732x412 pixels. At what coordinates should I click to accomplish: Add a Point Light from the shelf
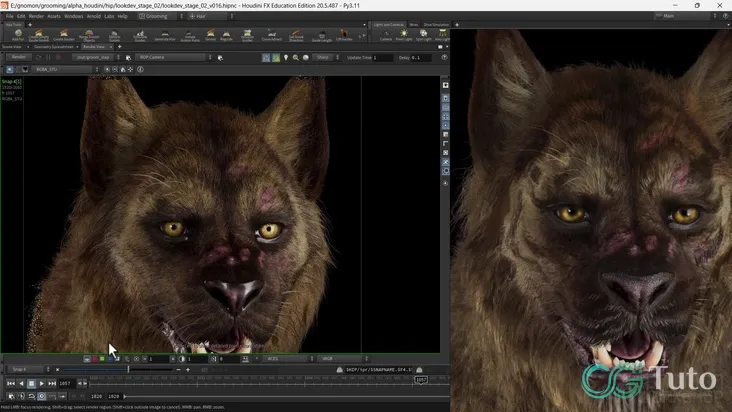(404, 35)
